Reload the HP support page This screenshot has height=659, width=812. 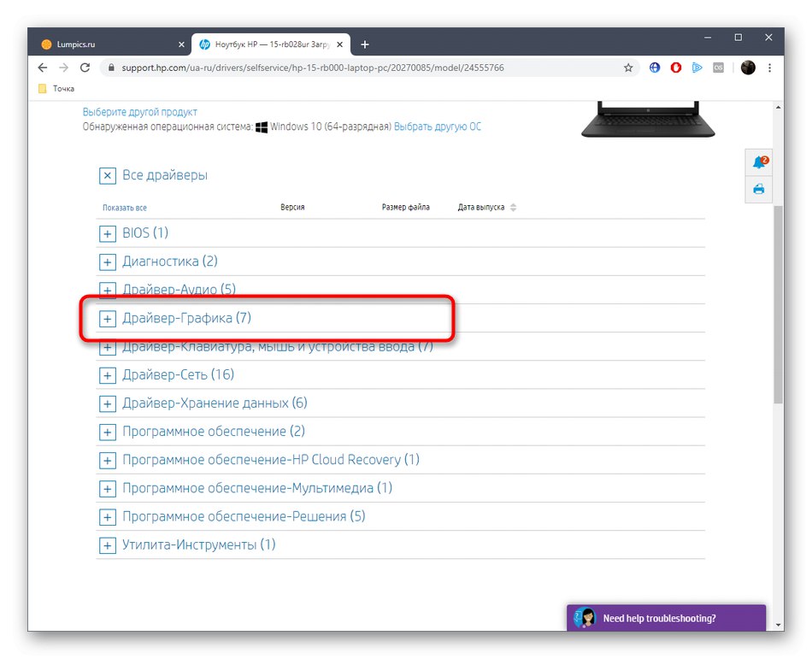point(85,68)
